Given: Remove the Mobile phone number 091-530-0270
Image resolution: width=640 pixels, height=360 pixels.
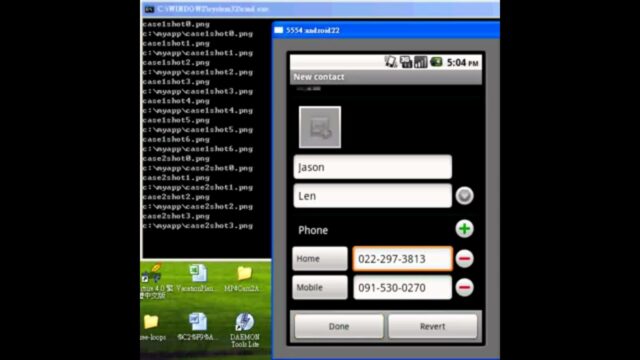Looking at the screenshot, I should 464,288.
